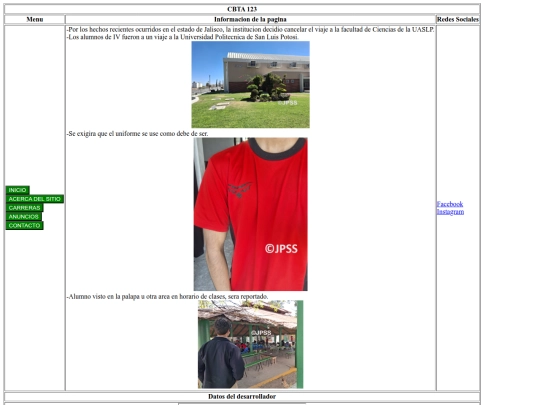Screen dimensions: 540x405
Task: Select the palapa reporting notice text
Action: 167,297
